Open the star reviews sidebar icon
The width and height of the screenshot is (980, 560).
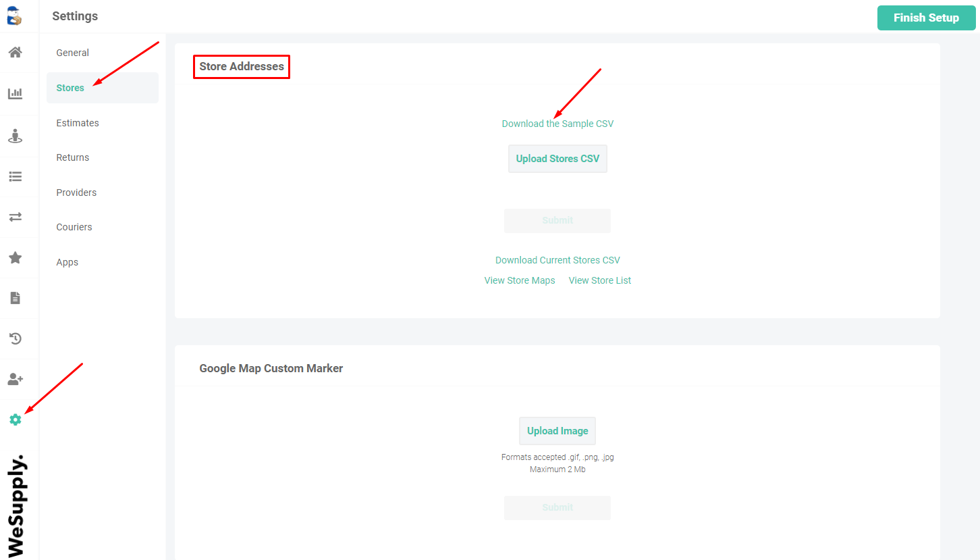pyautogui.click(x=15, y=257)
